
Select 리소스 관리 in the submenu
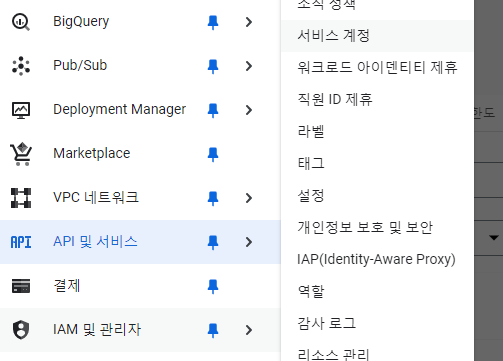click(377, 351)
